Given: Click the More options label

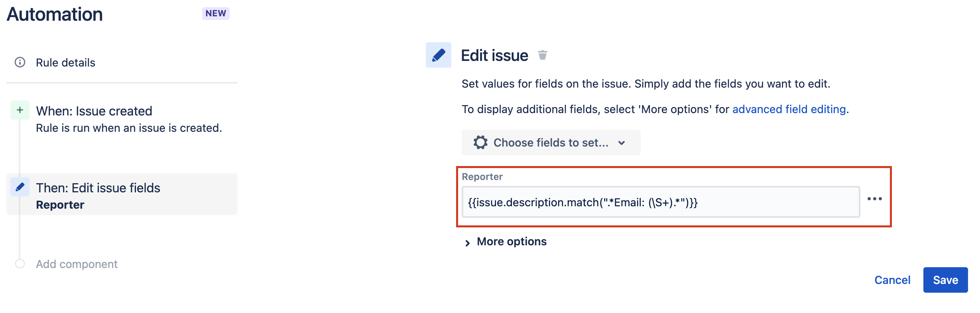Looking at the screenshot, I should click(512, 242).
